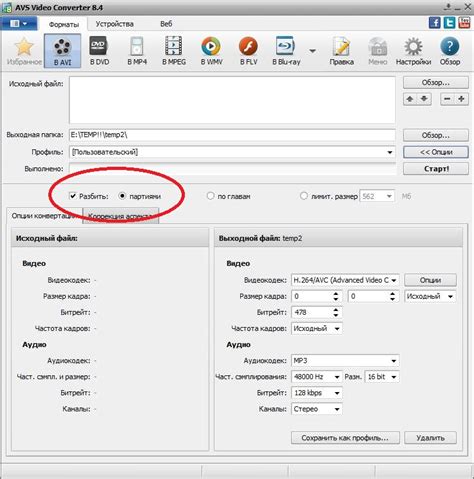Move the source file down with the arrow button

[424, 99]
